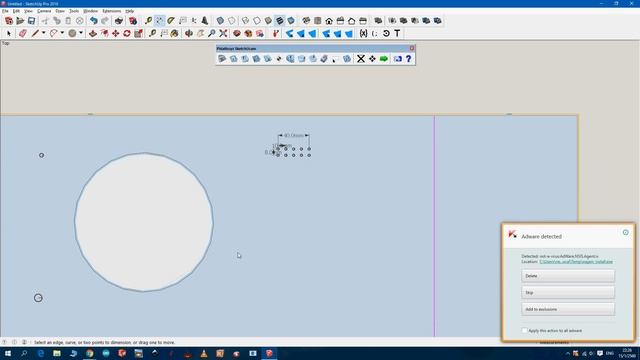Click Skip in the Adware detected popup
640x360 pixels.
coord(568,293)
